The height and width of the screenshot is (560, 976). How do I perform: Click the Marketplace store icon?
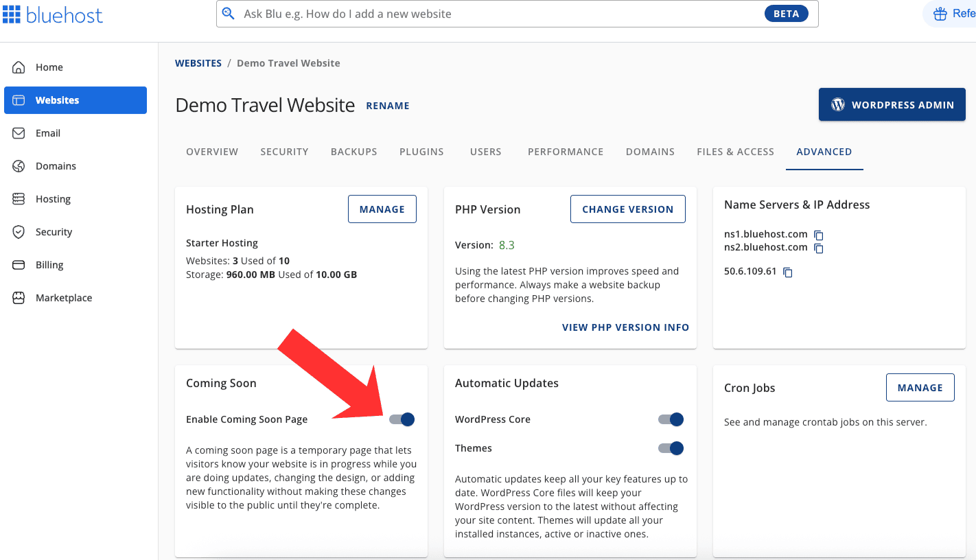(19, 298)
